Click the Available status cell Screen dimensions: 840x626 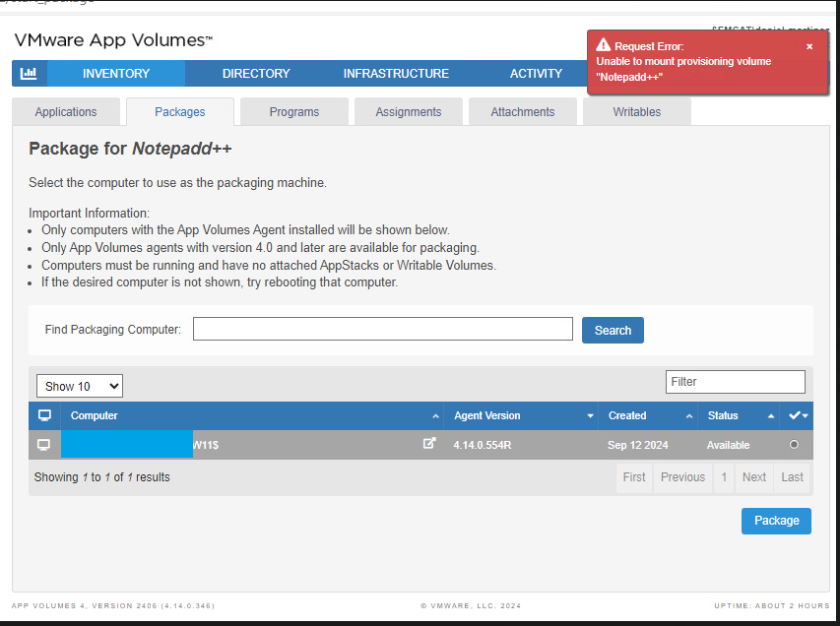(x=728, y=445)
